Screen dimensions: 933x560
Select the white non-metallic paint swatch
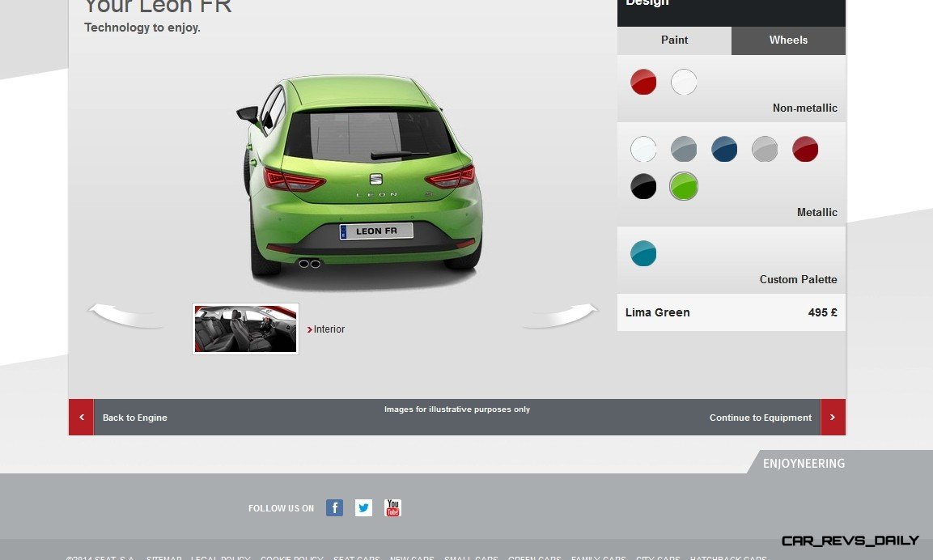click(x=684, y=82)
